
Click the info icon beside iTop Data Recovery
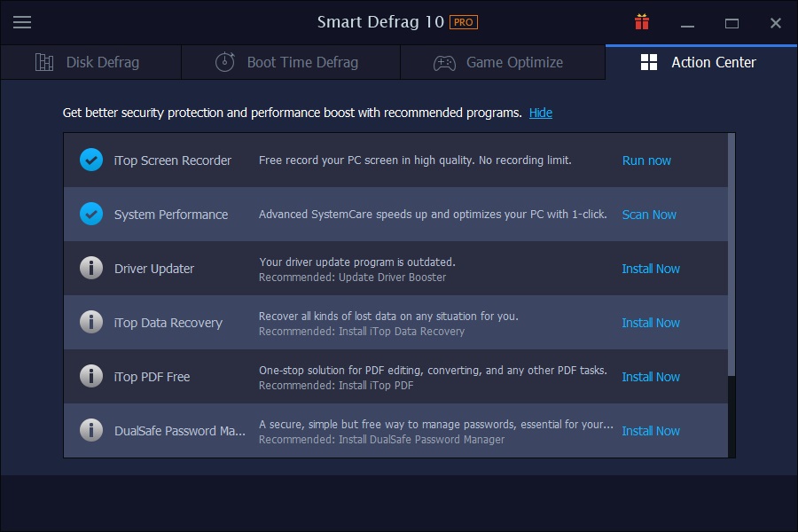click(91, 322)
